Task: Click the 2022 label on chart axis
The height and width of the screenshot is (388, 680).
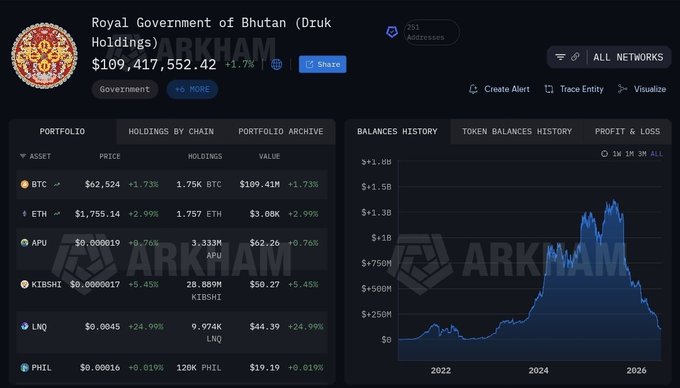Action: coord(441,371)
